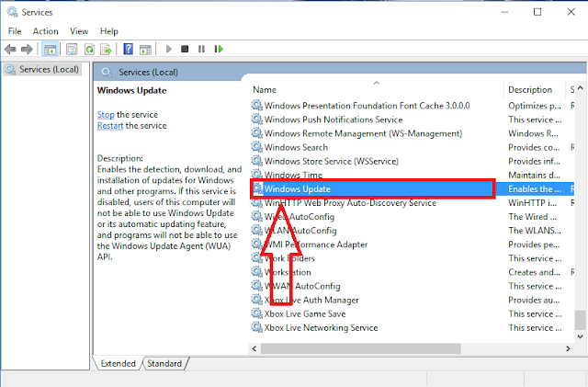Click the Stop the service link
The image size is (588, 387).
coord(106,115)
